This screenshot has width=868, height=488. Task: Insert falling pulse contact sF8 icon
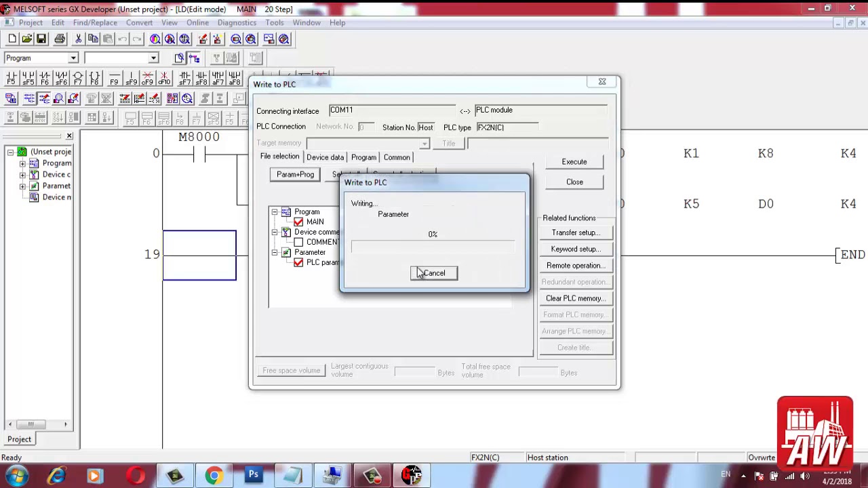point(201,79)
